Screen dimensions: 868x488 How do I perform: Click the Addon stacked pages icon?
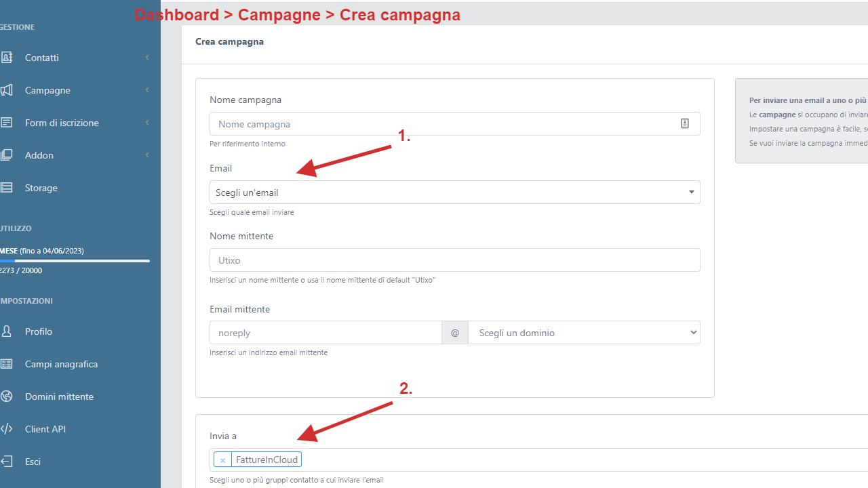[x=6, y=155]
